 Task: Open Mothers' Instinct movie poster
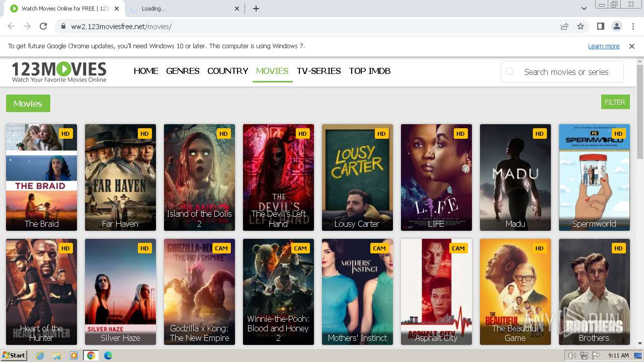point(357,292)
